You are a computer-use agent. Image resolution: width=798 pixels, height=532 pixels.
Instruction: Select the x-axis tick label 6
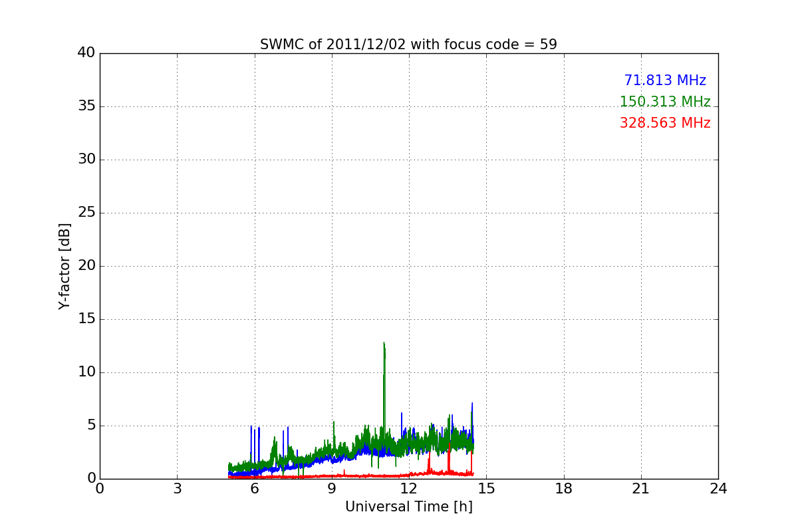point(255,489)
